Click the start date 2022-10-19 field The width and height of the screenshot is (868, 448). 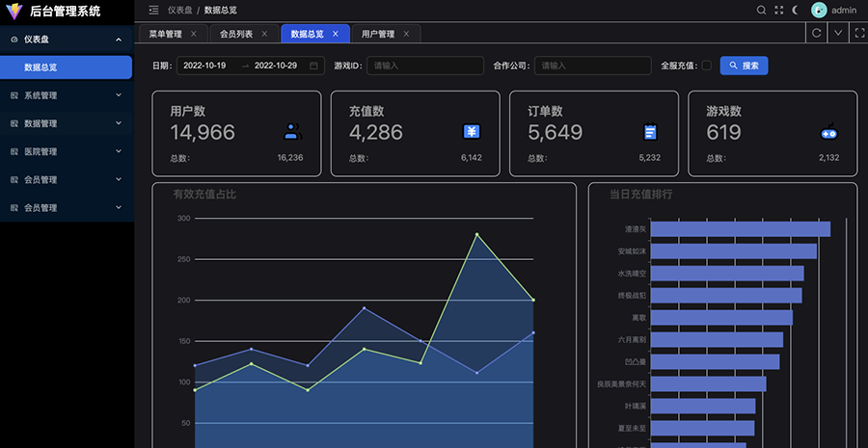(204, 66)
